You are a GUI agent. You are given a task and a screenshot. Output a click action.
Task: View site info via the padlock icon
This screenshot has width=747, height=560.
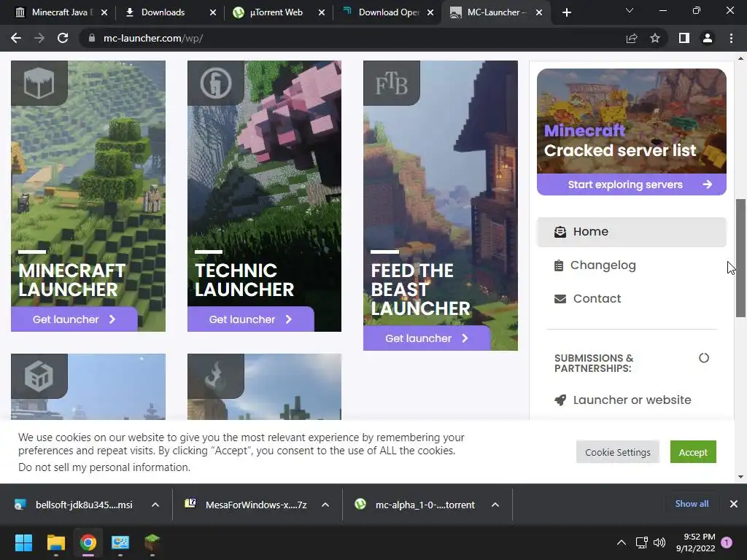(x=91, y=38)
